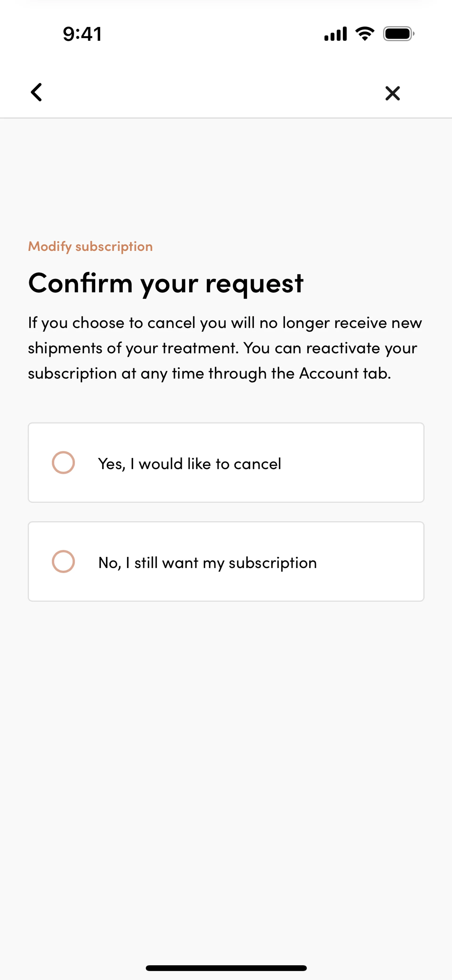
Task: Choose the "Yes, I would like to cancel" text
Action: coord(190,464)
